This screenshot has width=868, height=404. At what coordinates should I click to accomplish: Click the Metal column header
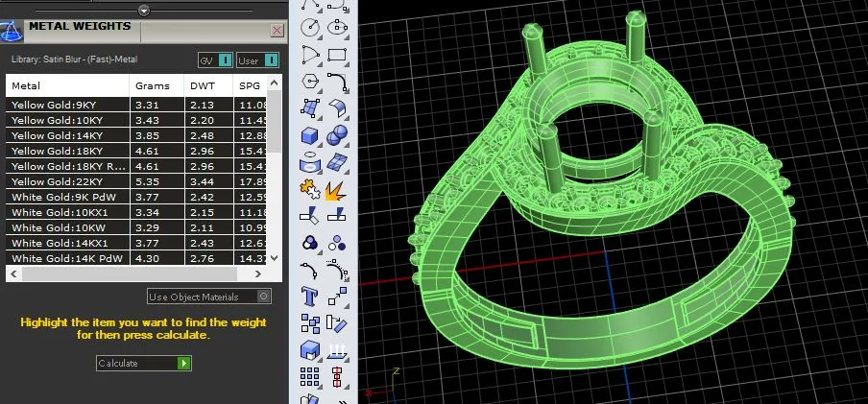(67, 85)
